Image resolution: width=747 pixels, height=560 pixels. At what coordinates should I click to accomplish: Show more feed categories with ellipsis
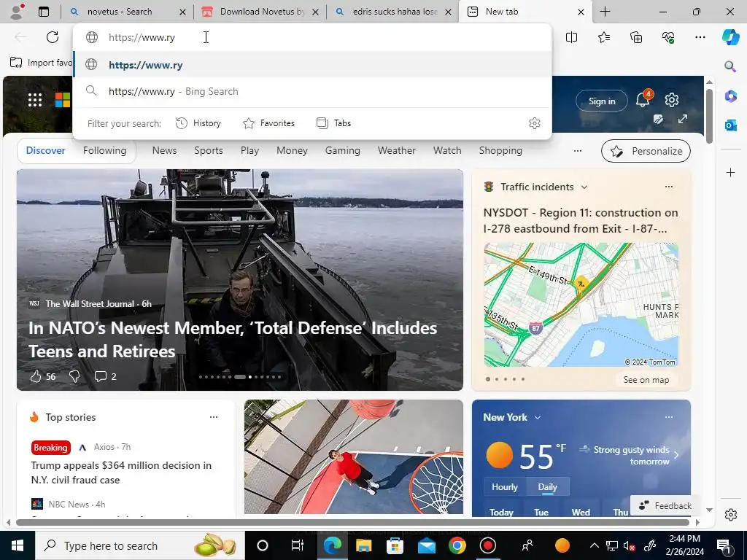click(x=578, y=151)
